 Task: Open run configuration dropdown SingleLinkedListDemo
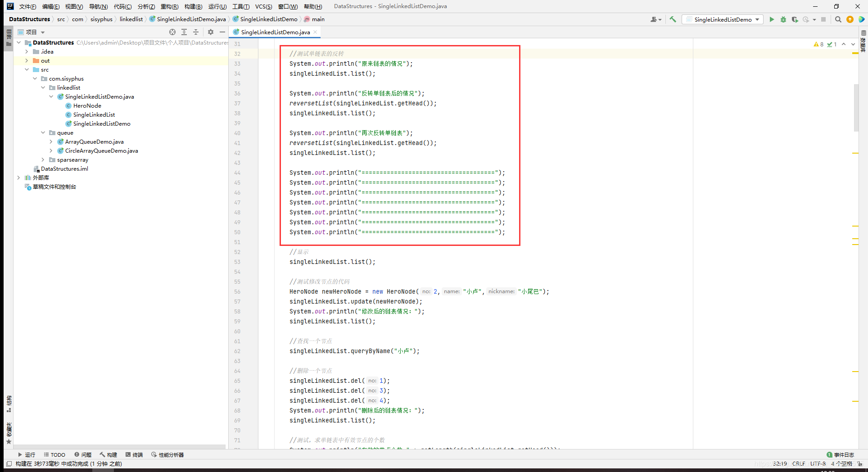(723, 19)
